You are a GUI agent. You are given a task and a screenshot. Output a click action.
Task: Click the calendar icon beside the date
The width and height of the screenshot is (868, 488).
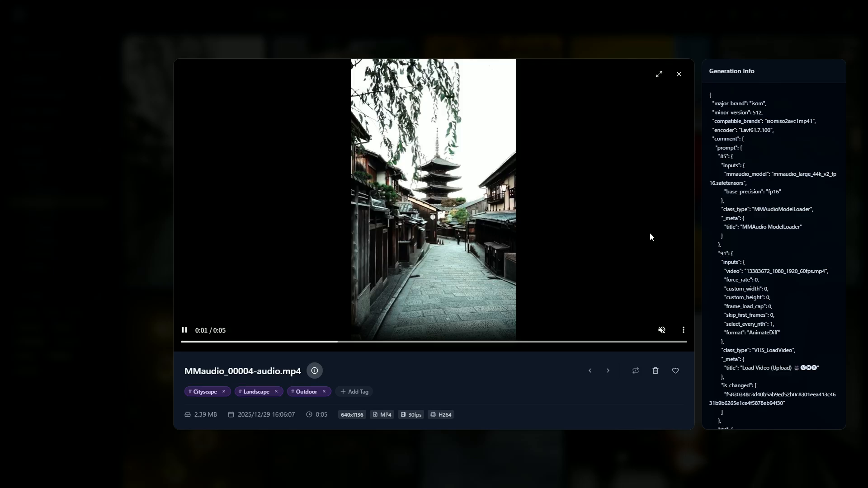(x=231, y=414)
